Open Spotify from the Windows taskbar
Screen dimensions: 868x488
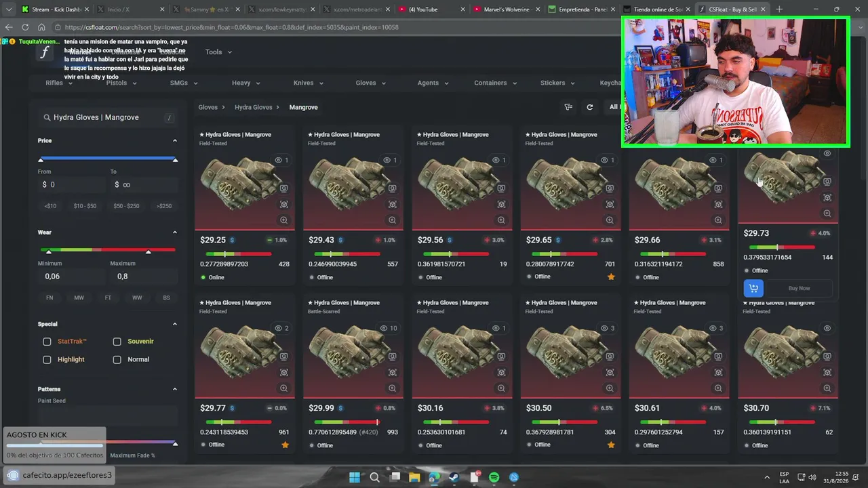[494, 477]
